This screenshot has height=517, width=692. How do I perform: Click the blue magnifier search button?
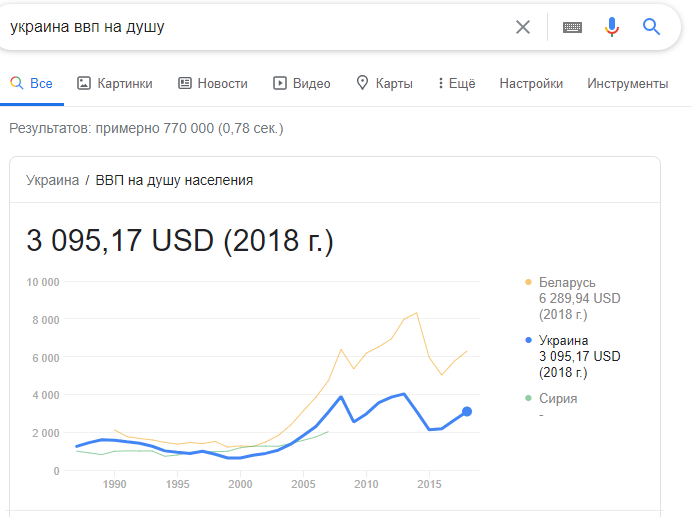tap(652, 27)
